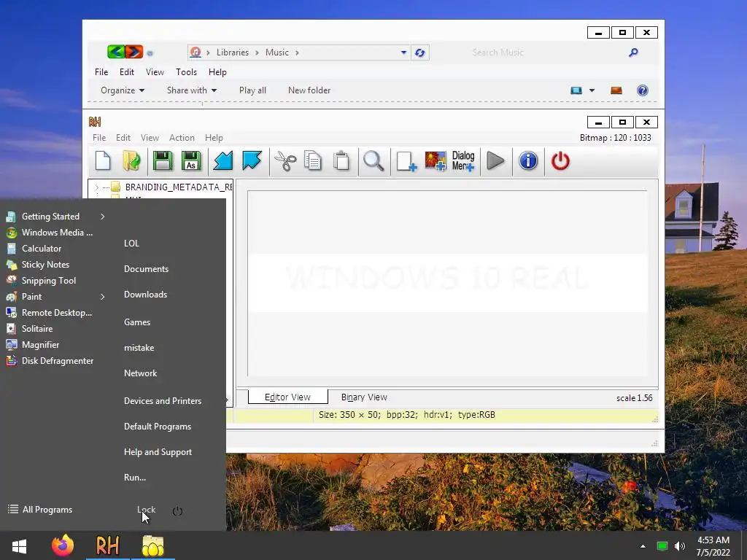The height and width of the screenshot is (560, 747).
Task: Click the Search Music magnifier icon
Action: pyautogui.click(x=633, y=52)
